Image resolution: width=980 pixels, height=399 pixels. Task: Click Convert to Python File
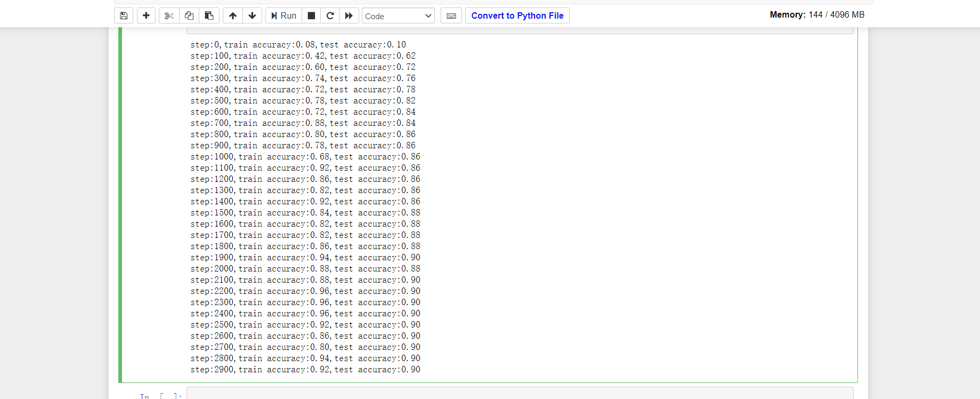[x=517, y=15]
